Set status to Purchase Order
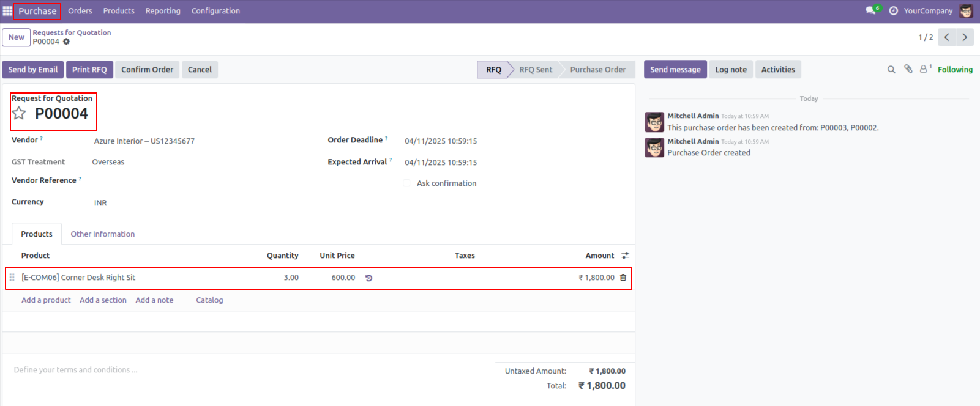 tap(598, 70)
